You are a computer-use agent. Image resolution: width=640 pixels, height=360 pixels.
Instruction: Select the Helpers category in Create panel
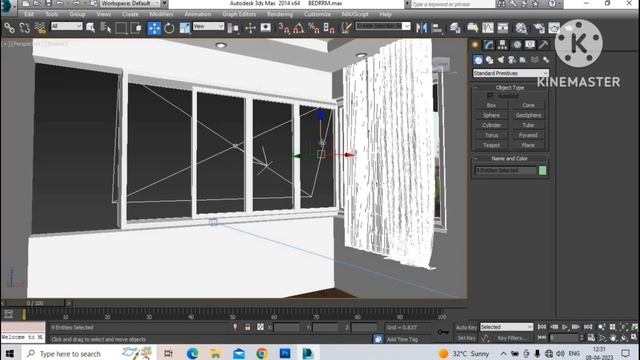coord(523,60)
